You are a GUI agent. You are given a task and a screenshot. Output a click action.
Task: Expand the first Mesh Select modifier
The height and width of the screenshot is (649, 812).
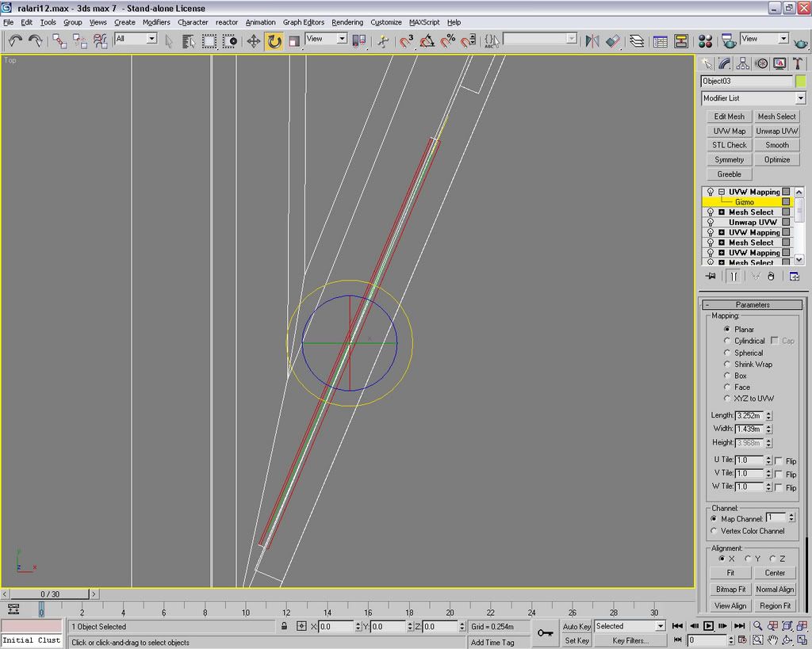(722, 212)
